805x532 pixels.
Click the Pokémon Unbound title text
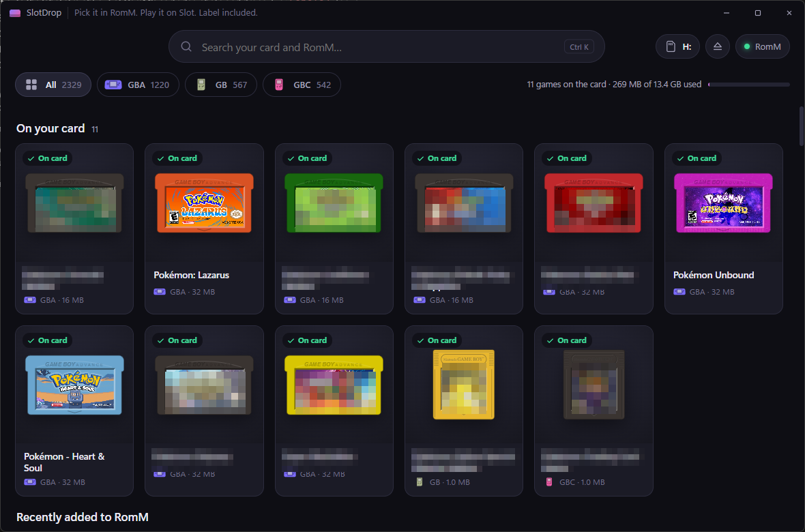click(x=714, y=276)
